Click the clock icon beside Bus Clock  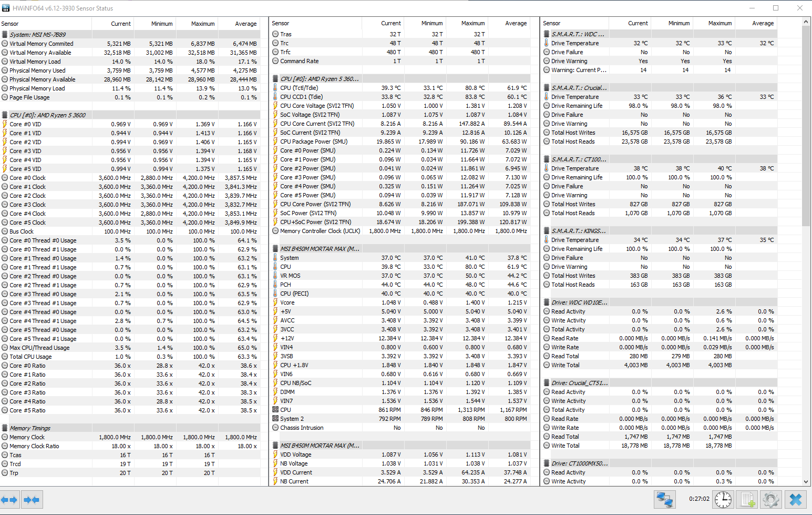click(5, 231)
